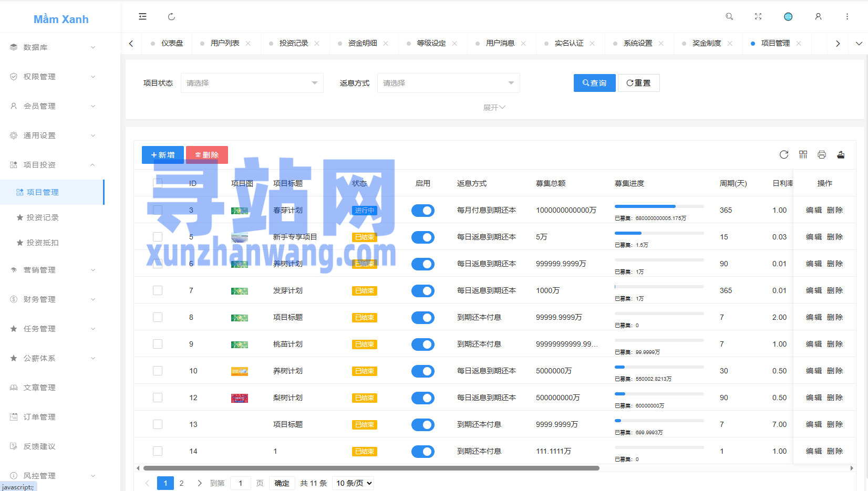Toggle the enable switch for 春芽计划
Image resolution: width=868 pixels, height=491 pixels.
pyautogui.click(x=423, y=211)
